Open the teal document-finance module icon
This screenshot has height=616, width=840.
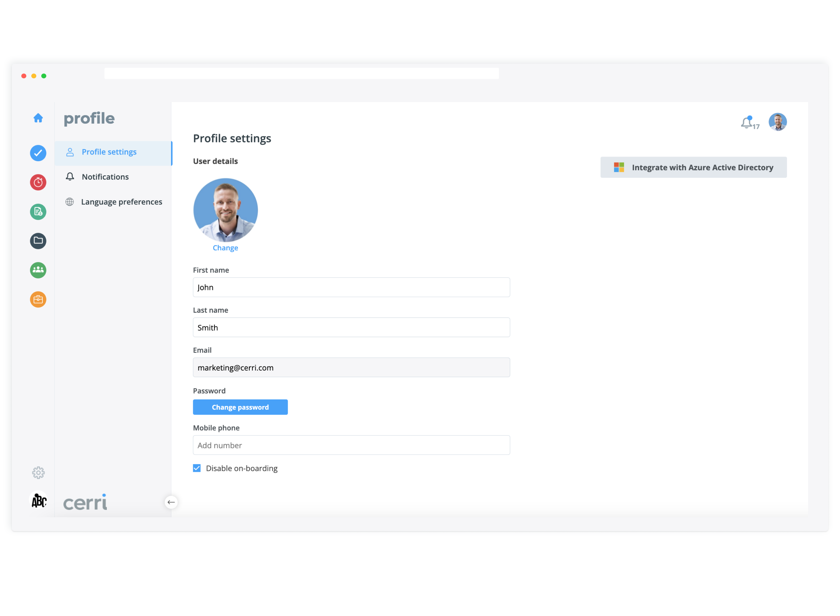pyautogui.click(x=38, y=212)
